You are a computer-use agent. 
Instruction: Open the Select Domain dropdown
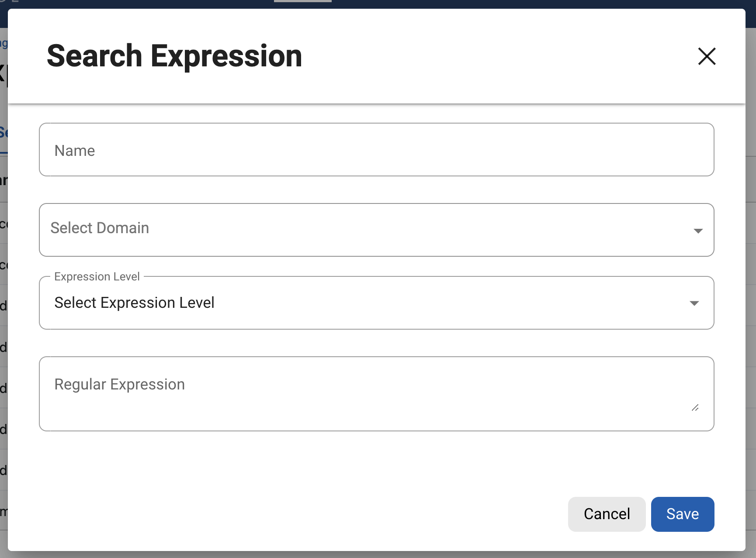(x=376, y=230)
